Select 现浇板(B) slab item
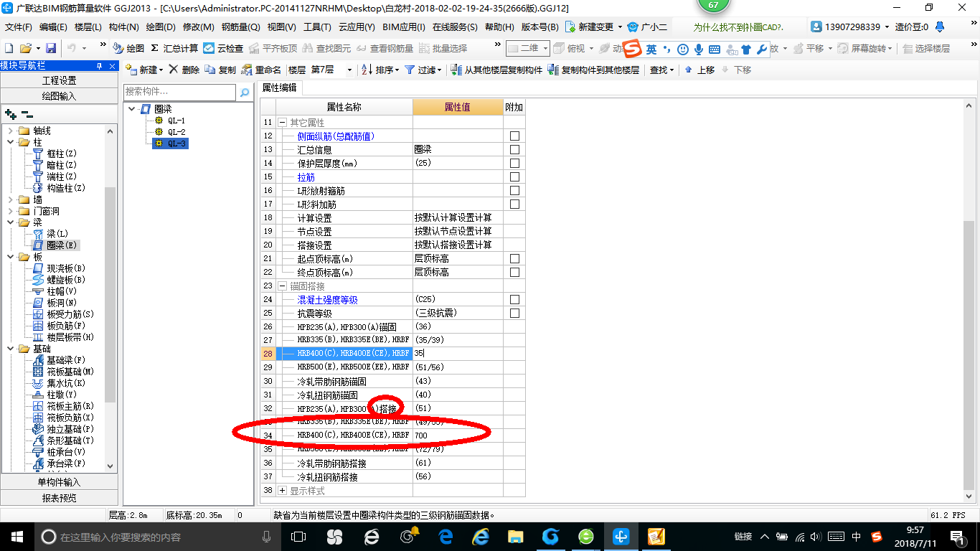This screenshot has width=980, height=551. tap(66, 268)
